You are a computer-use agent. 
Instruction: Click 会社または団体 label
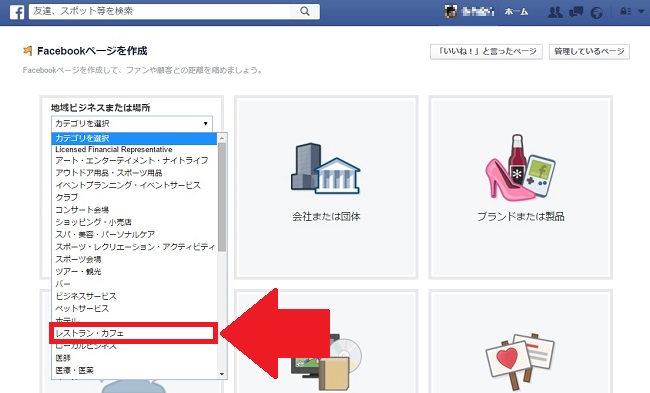pyautogui.click(x=326, y=216)
